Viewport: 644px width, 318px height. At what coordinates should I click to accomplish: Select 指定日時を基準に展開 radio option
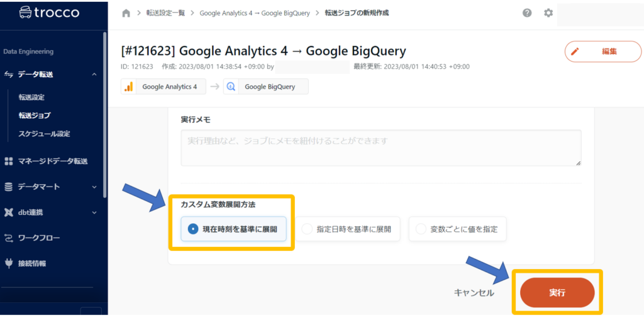pos(307,229)
